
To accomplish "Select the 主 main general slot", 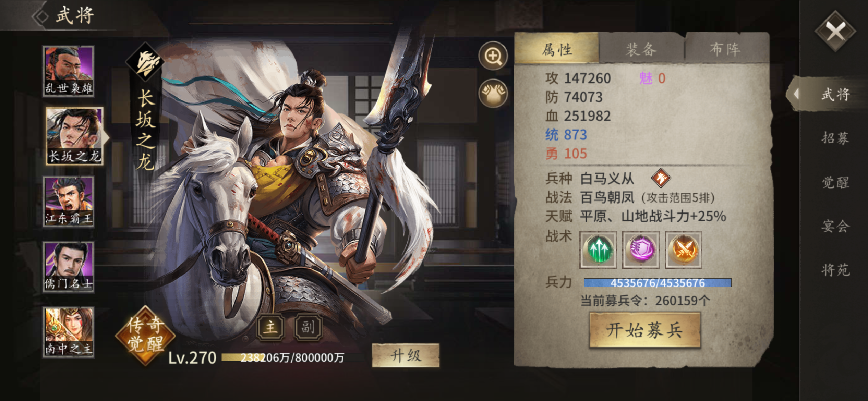I will (x=270, y=327).
